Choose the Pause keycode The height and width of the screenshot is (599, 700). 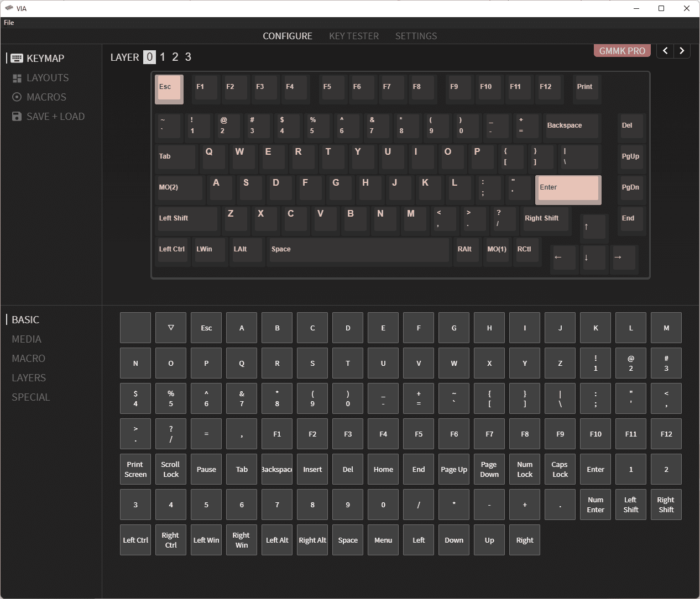206,469
